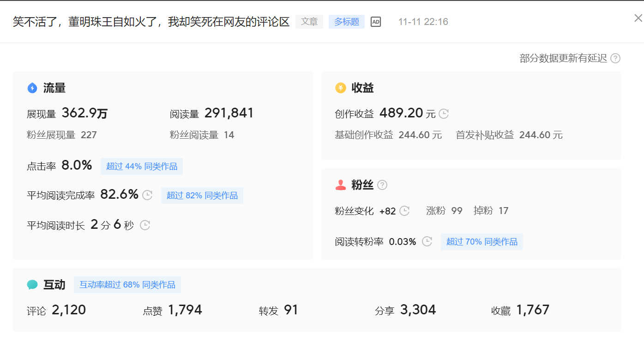
Task: Click the clock icon beside 创作收益 489.20 元
Action: (x=444, y=114)
